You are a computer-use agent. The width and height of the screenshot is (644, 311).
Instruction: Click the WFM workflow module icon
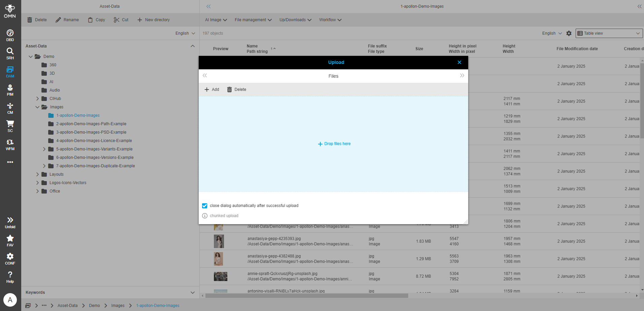coord(10,144)
